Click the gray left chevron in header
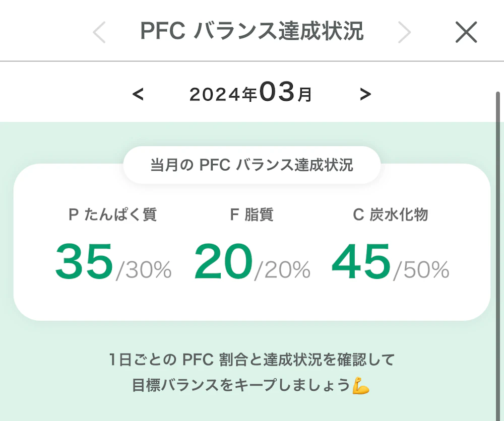 (x=100, y=33)
